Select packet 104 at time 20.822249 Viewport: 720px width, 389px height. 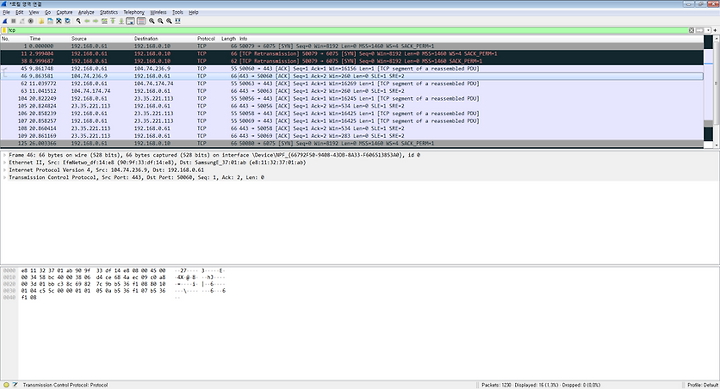[352, 99]
